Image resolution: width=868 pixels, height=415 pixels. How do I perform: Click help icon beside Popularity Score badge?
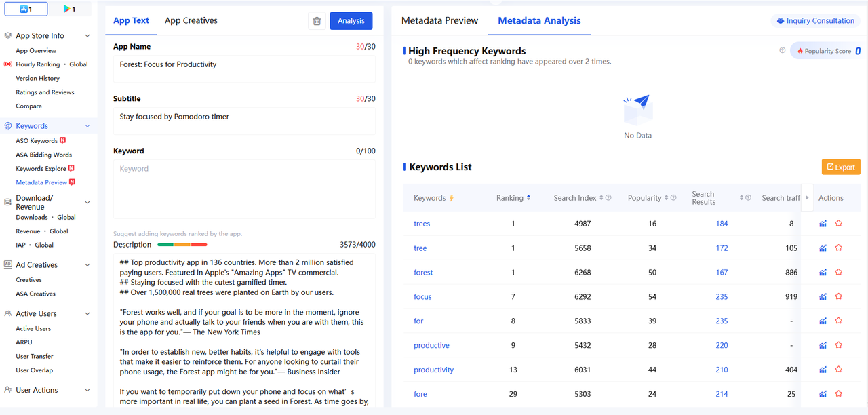coord(783,51)
